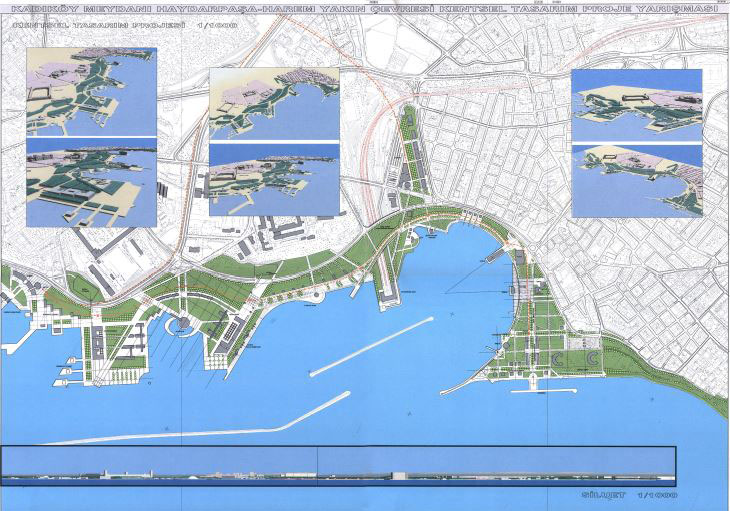The height and width of the screenshot is (511, 730).
Task: Click the tall gray building in silhouette
Action: (399, 476)
